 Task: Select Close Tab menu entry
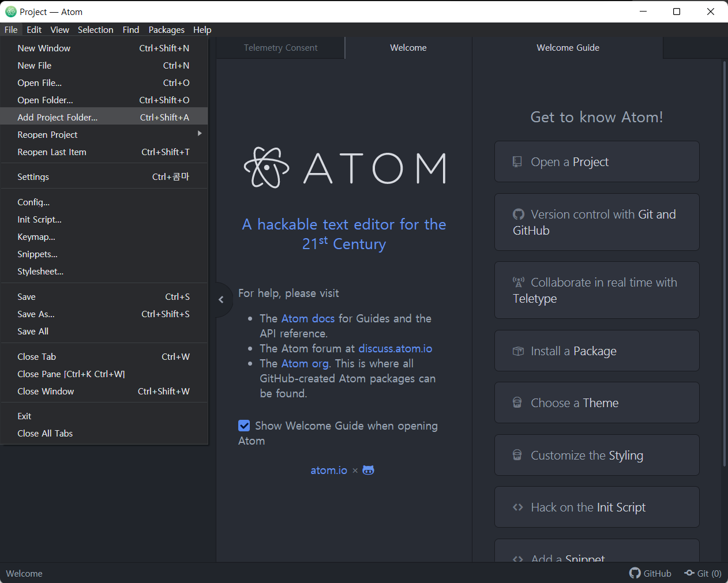[104, 357]
